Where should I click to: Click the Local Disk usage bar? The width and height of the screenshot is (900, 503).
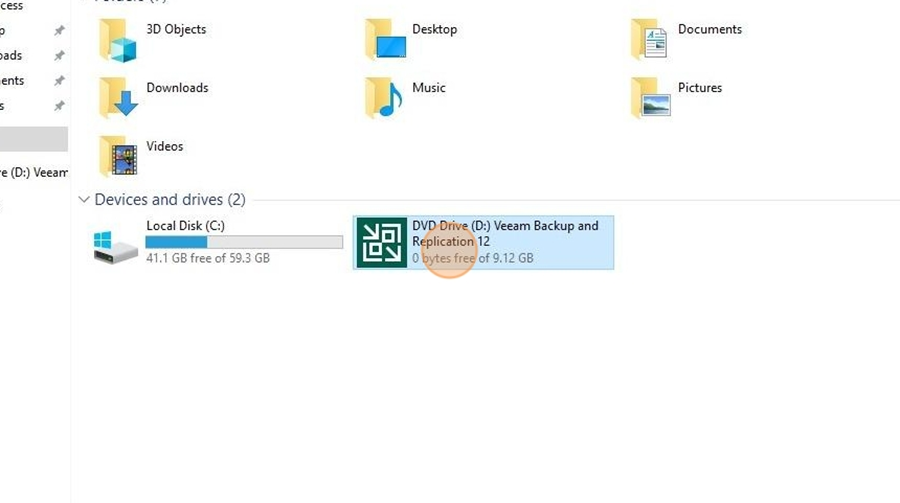click(x=244, y=242)
